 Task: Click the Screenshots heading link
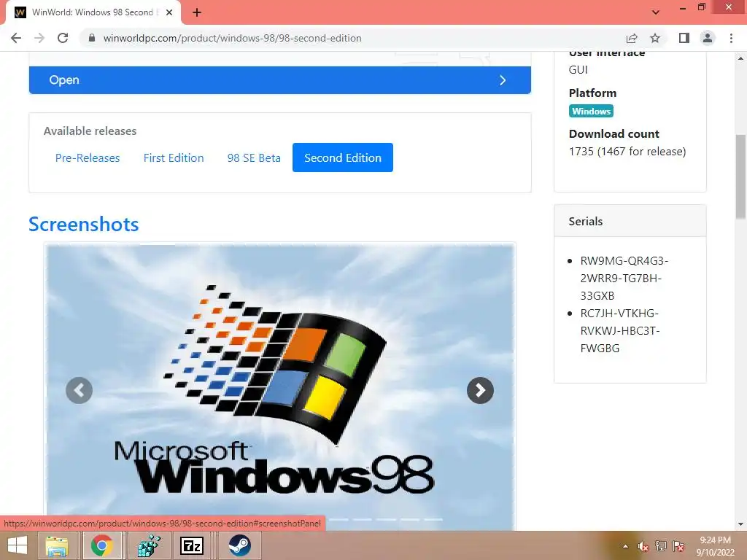point(84,225)
